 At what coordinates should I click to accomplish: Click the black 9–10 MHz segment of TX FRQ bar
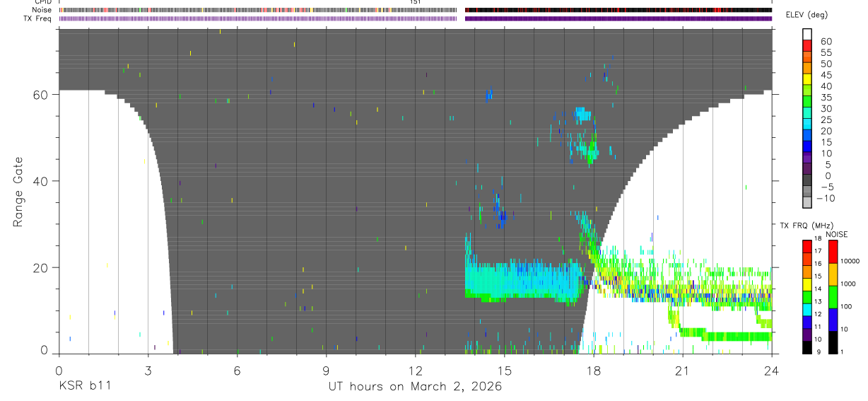click(x=807, y=347)
